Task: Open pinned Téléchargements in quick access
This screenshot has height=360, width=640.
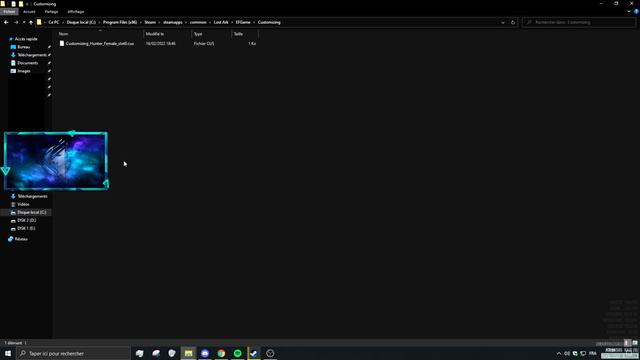Action: coord(31,55)
